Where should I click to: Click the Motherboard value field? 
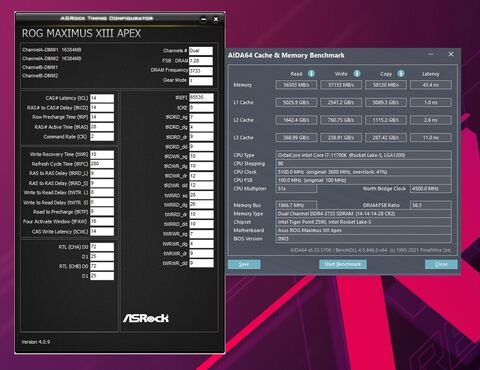coord(364,230)
